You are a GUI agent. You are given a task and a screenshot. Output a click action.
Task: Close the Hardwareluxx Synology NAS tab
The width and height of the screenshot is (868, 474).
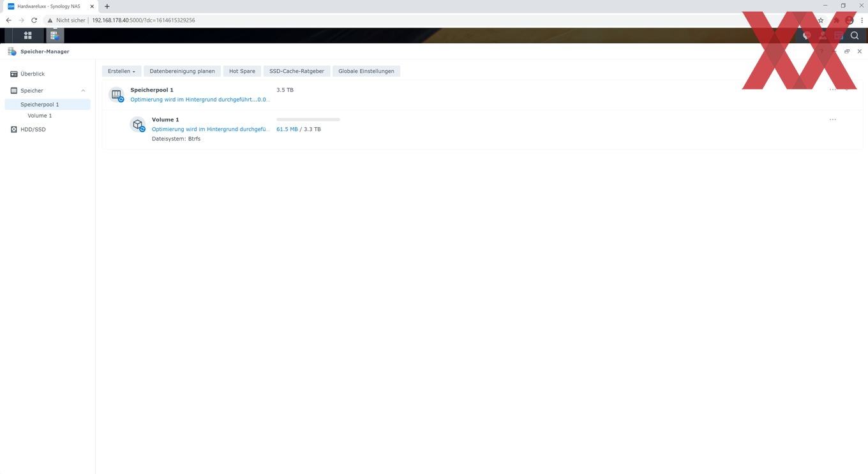coord(92,6)
